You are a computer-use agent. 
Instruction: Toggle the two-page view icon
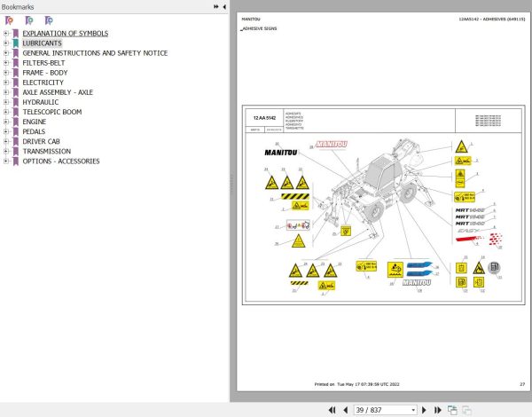[x=452, y=410]
